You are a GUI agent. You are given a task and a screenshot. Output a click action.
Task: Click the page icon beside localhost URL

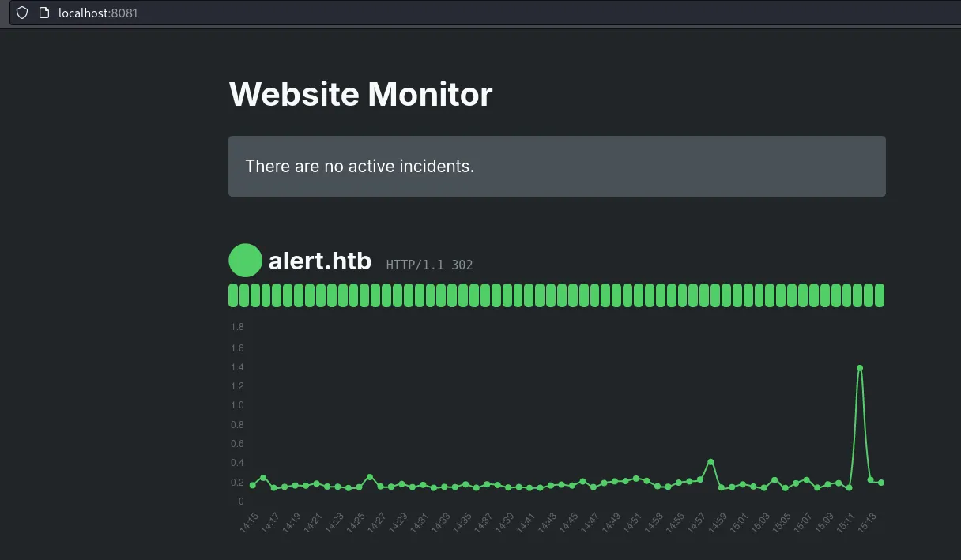point(44,13)
